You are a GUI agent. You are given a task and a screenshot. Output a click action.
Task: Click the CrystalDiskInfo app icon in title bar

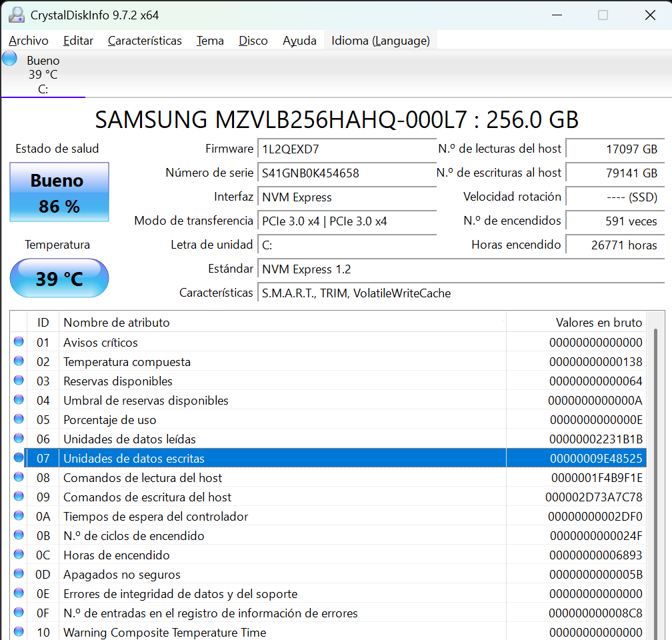click(17, 15)
